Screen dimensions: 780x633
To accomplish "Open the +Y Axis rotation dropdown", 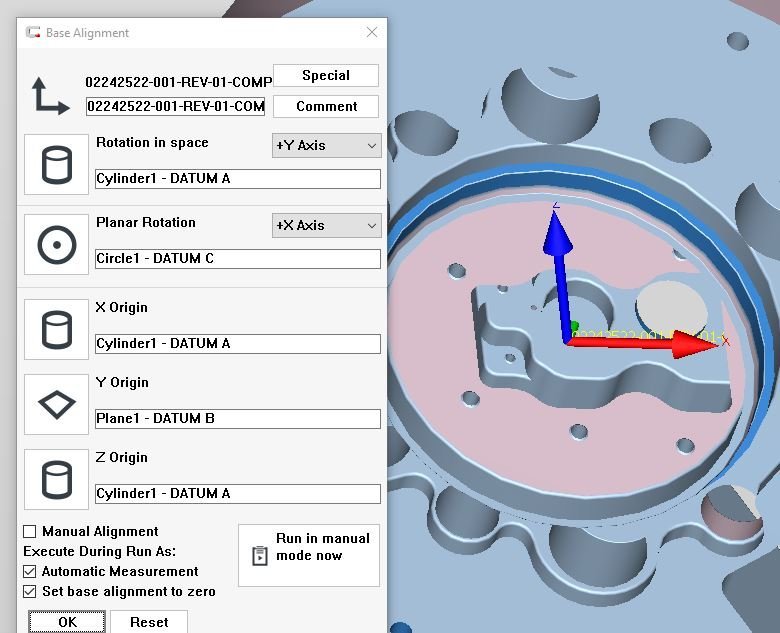I will 326,145.
